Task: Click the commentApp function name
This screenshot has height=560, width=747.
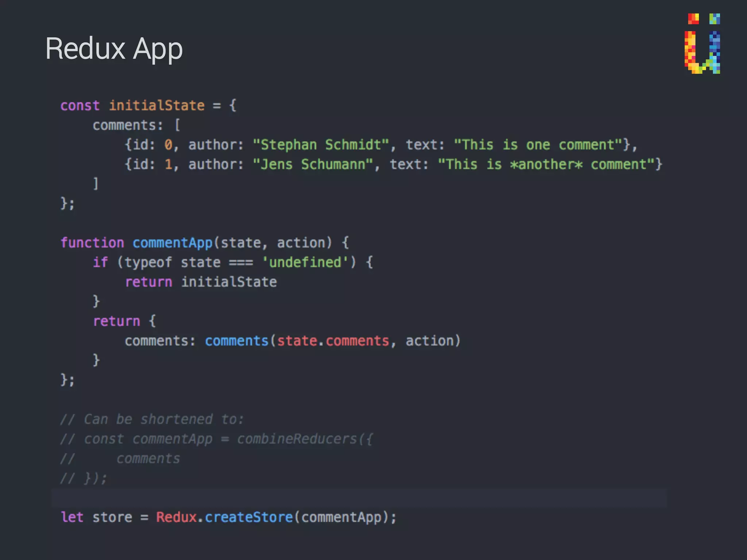Action: click(x=173, y=243)
